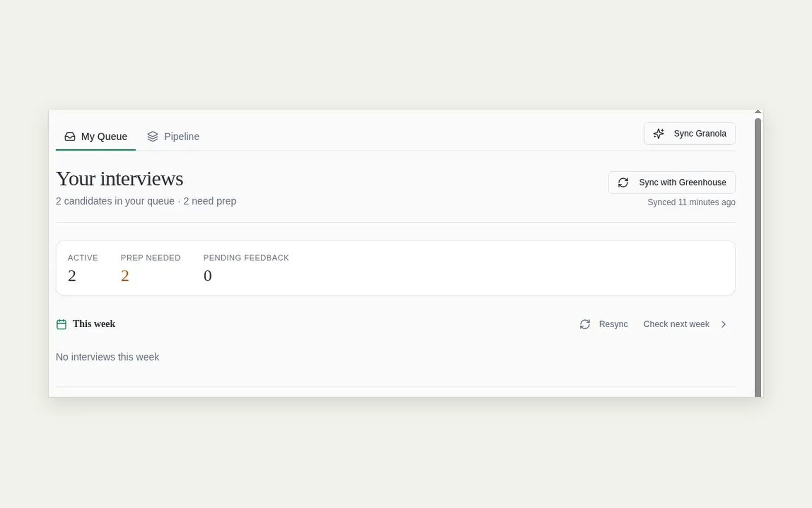
Task: Open the My Queue tab
Action: point(95,137)
